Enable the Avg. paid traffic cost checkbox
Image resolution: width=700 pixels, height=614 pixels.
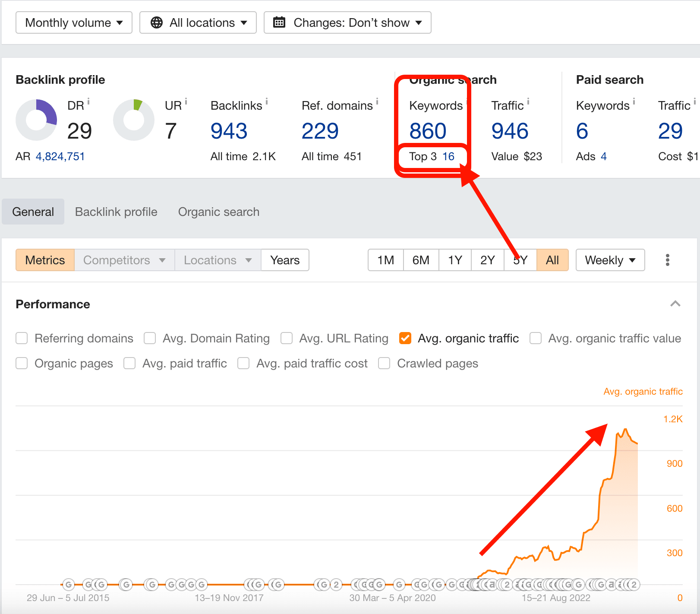[x=243, y=363]
